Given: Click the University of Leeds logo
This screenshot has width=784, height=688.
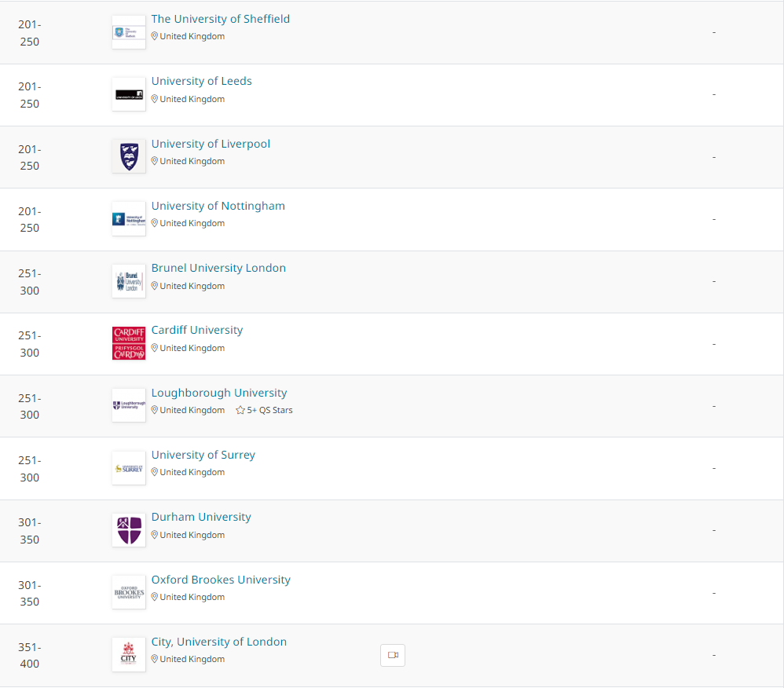Looking at the screenshot, I should pyautogui.click(x=129, y=94).
